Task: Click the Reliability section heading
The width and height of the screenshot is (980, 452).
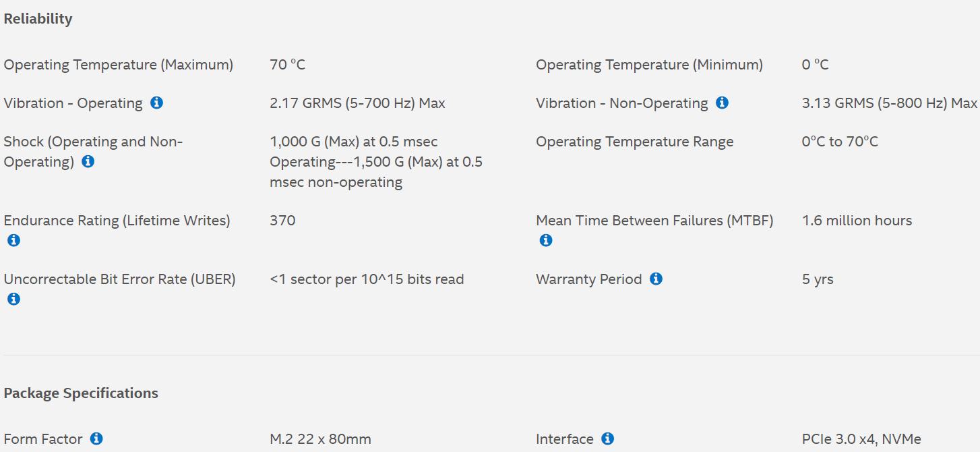Action: click(38, 19)
